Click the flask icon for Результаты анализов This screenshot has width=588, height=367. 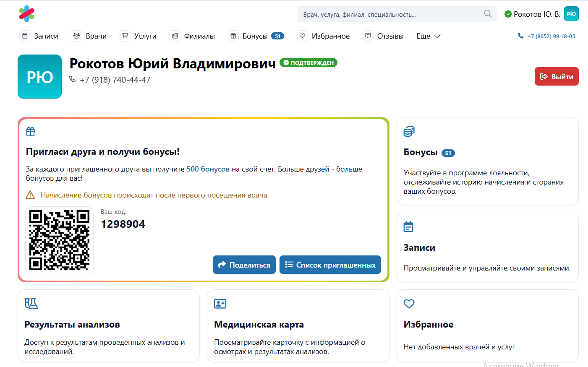(x=31, y=304)
